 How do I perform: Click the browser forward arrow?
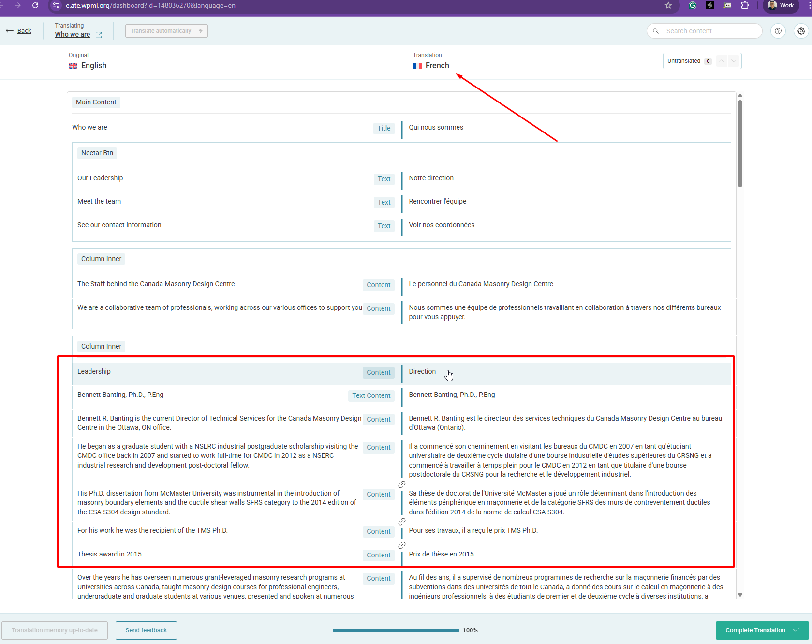click(x=18, y=5)
